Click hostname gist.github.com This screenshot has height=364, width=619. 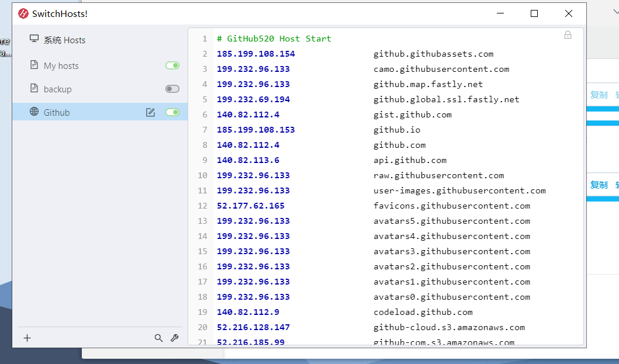[413, 115]
